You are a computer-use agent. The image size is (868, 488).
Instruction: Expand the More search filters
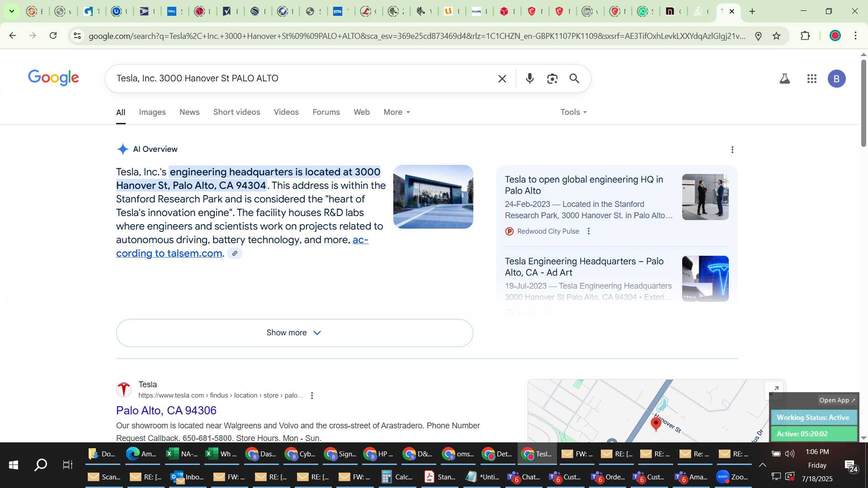[x=396, y=112]
